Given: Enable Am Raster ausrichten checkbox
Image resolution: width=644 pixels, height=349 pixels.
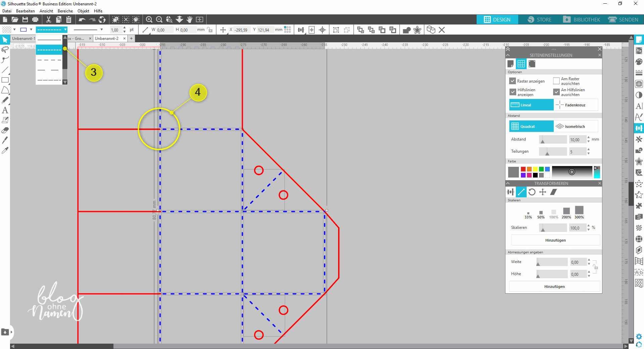Looking at the screenshot, I should pyautogui.click(x=556, y=81).
